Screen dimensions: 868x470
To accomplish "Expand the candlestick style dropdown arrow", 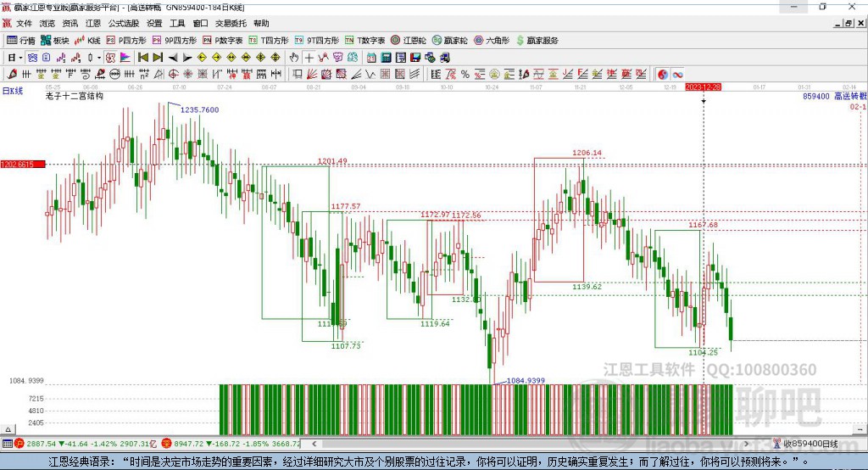I will coord(99,58).
